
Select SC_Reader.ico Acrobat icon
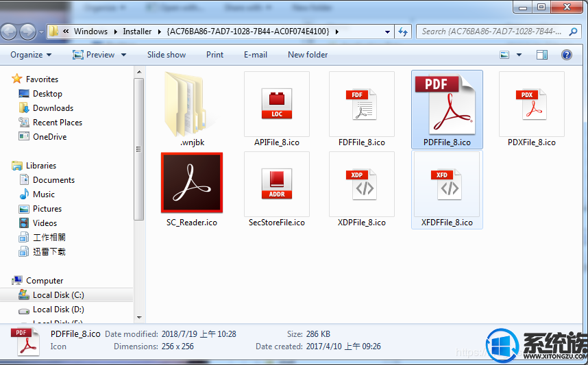(192, 182)
